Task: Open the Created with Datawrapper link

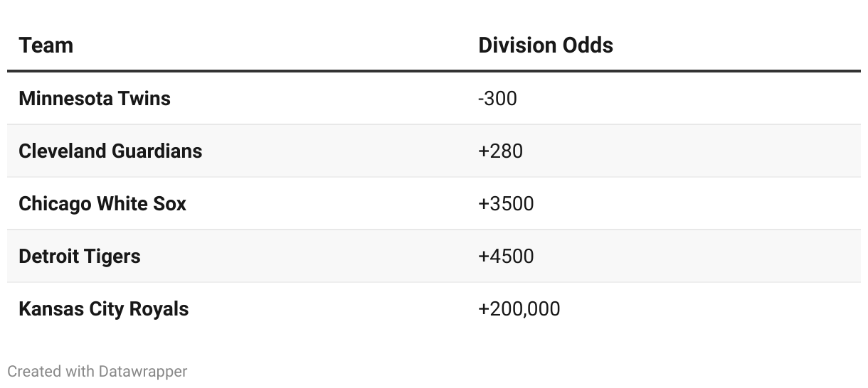Action: (97, 371)
